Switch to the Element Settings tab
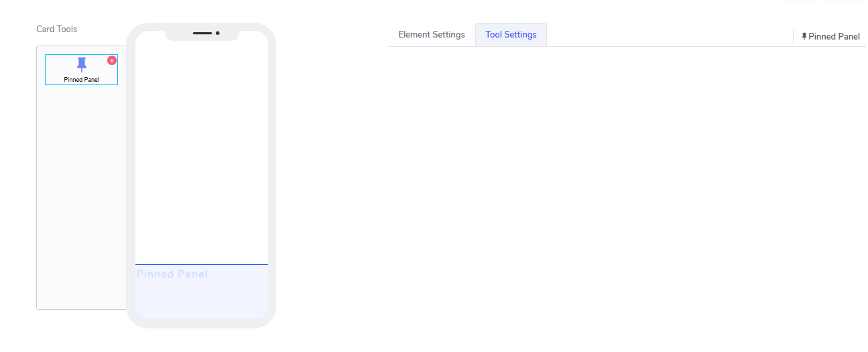This screenshot has width=868, height=352. tap(431, 35)
